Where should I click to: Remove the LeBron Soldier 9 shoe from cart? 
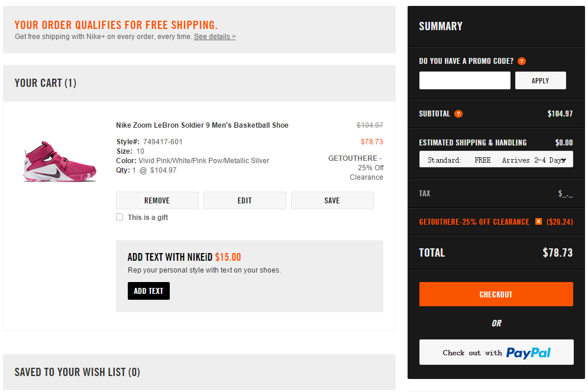point(157,200)
